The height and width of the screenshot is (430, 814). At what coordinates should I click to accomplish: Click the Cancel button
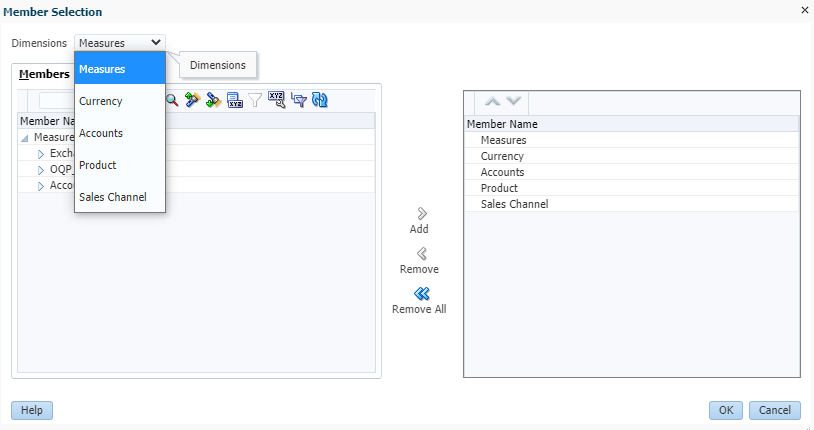(775, 410)
